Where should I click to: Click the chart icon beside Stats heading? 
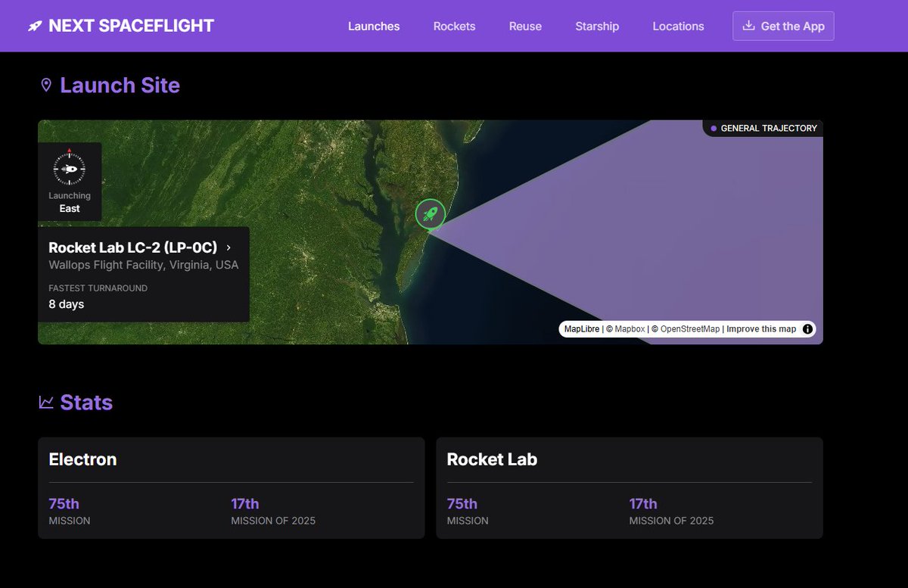point(46,402)
